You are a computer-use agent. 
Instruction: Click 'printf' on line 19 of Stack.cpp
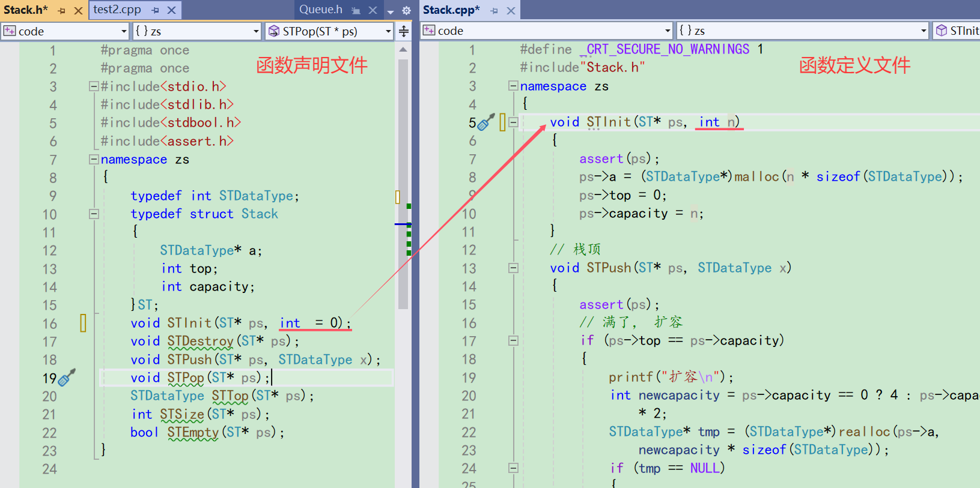pos(631,377)
